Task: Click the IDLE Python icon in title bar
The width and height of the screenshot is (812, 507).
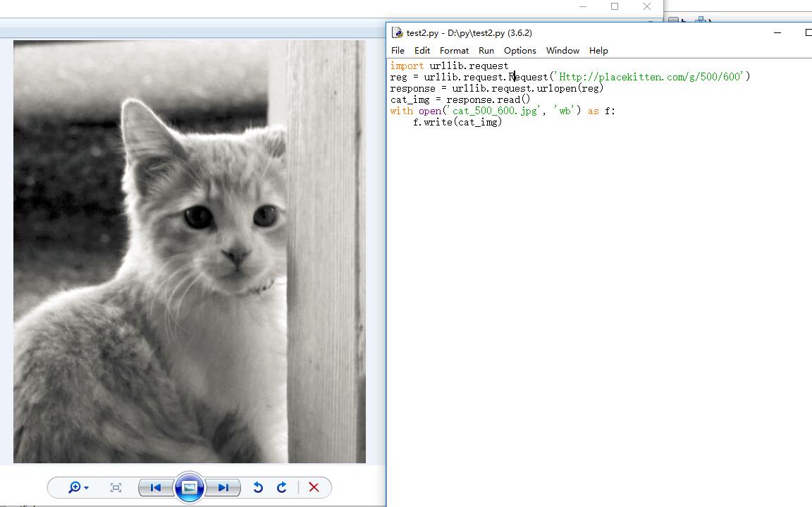Action: click(398, 32)
